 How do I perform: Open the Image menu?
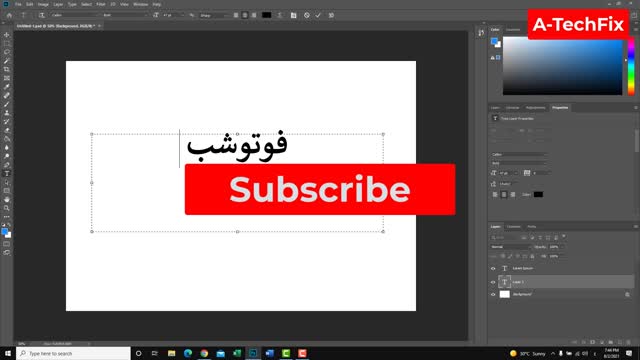pos(43,4)
